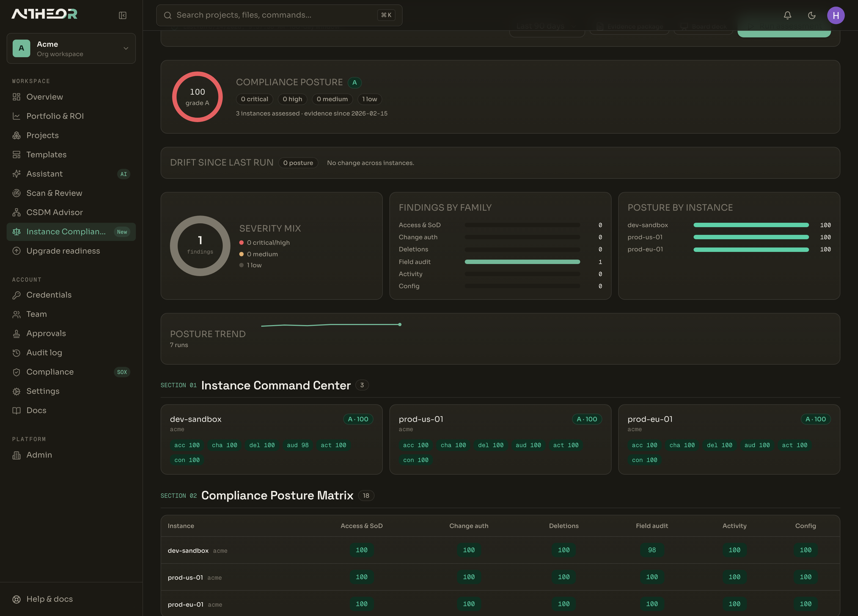Click the magnifier icon in the search bar
The image size is (858, 616).
pyautogui.click(x=167, y=15)
